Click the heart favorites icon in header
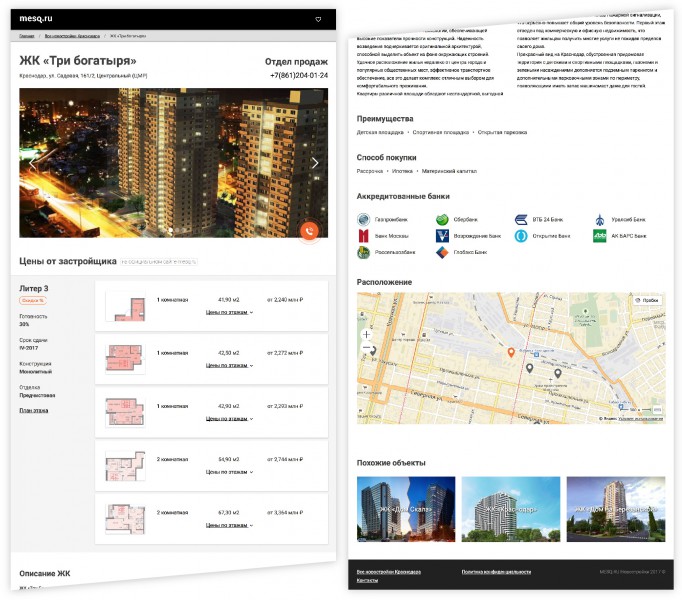The width and height of the screenshot is (682, 600). point(318,19)
